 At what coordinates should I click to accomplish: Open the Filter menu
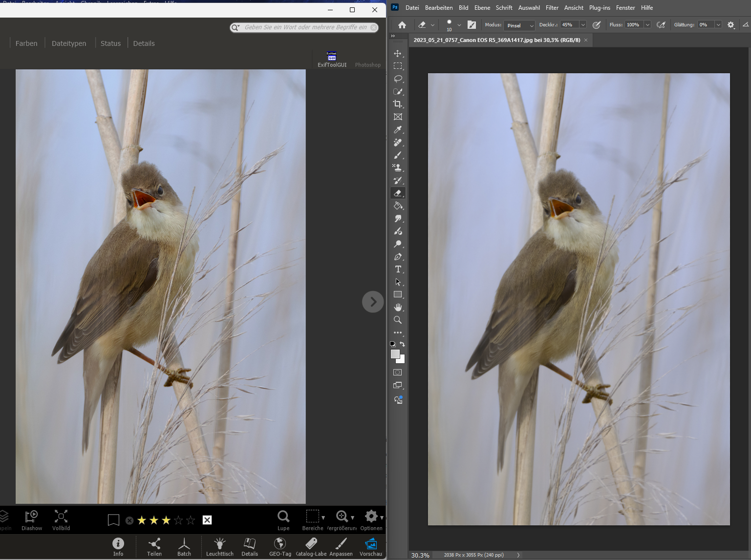coord(552,8)
